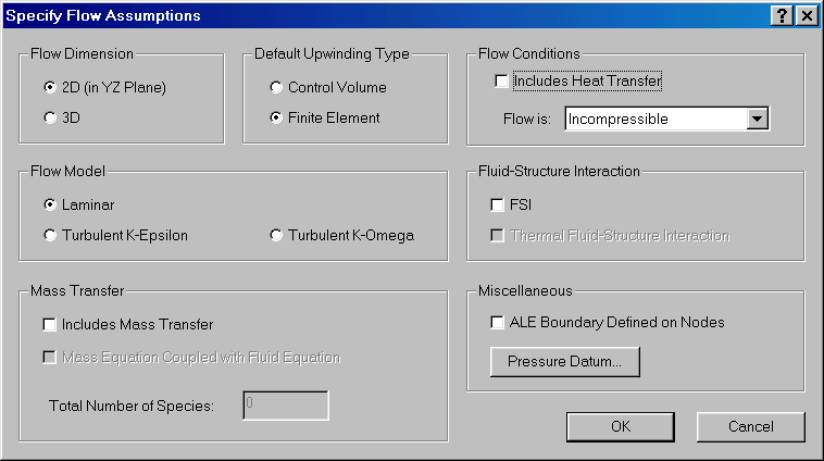824x461 pixels.
Task: Choose Turbulent K-Epsilon flow model
Action: 49,235
